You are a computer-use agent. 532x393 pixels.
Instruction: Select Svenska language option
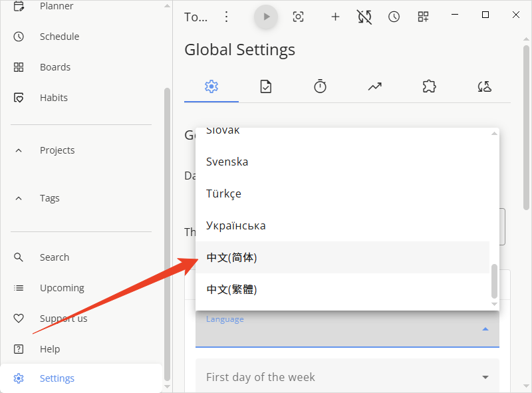click(342, 162)
